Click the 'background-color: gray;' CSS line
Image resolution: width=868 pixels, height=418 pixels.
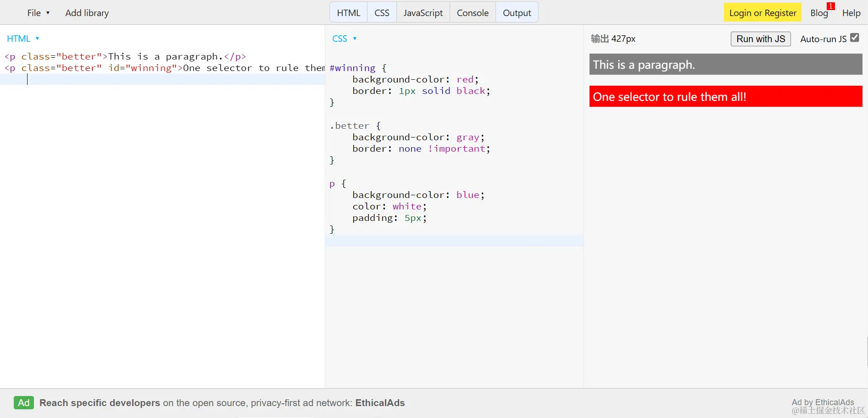tap(418, 137)
